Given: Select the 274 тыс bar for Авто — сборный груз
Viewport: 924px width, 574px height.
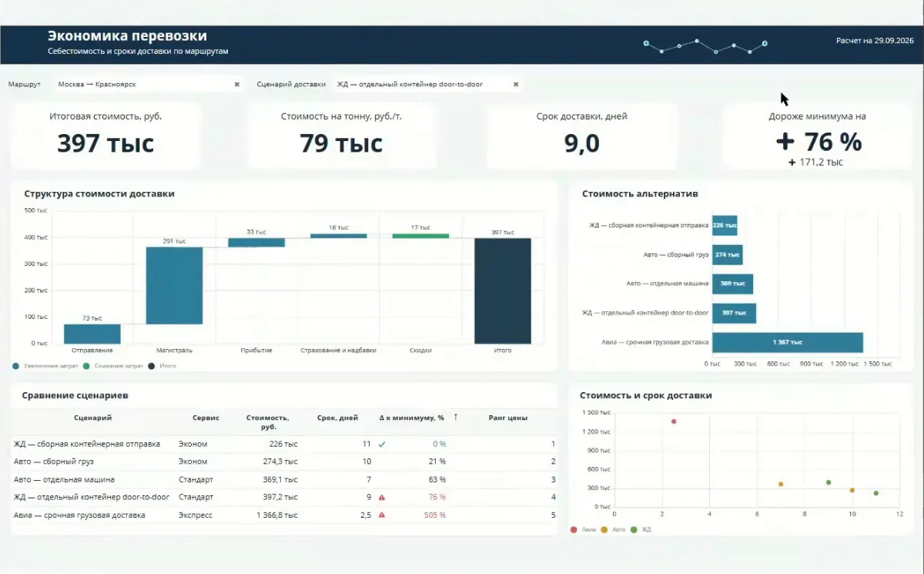Looking at the screenshot, I should pyautogui.click(x=728, y=255).
